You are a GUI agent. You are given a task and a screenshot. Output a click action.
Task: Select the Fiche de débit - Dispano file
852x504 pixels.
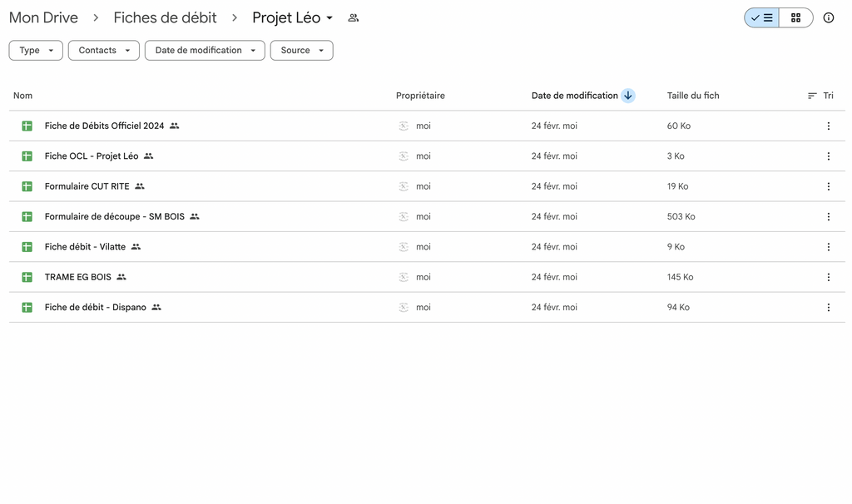[x=95, y=308]
